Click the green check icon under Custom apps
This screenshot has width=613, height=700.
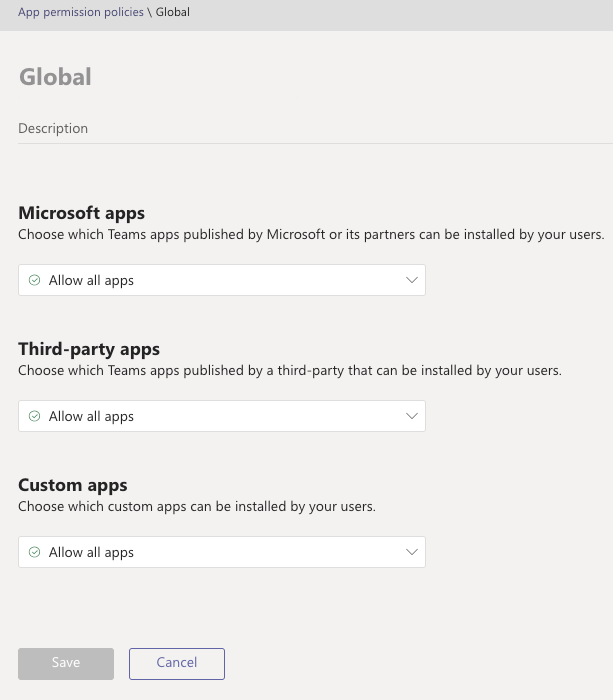[x=35, y=553]
